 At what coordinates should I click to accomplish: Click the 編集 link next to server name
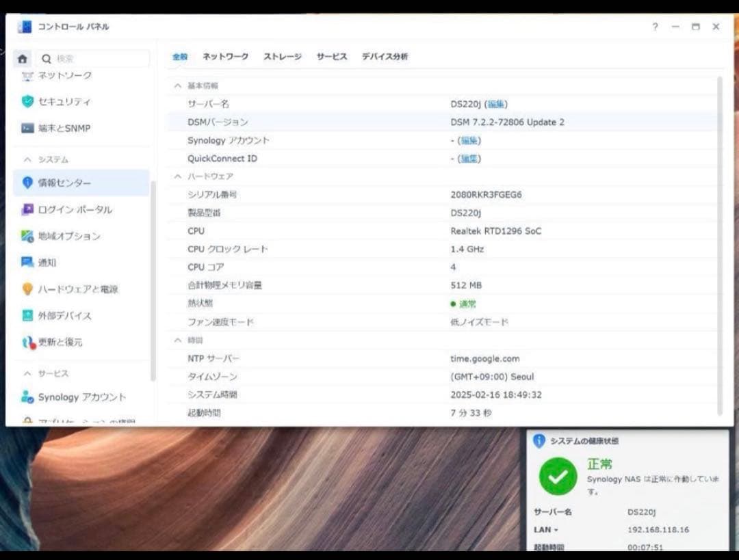tap(497, 103)
